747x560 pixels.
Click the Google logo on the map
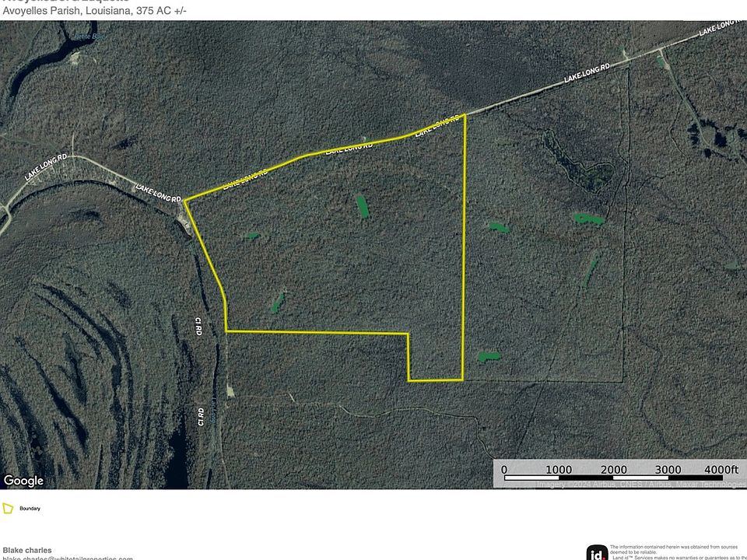[23, 481]
